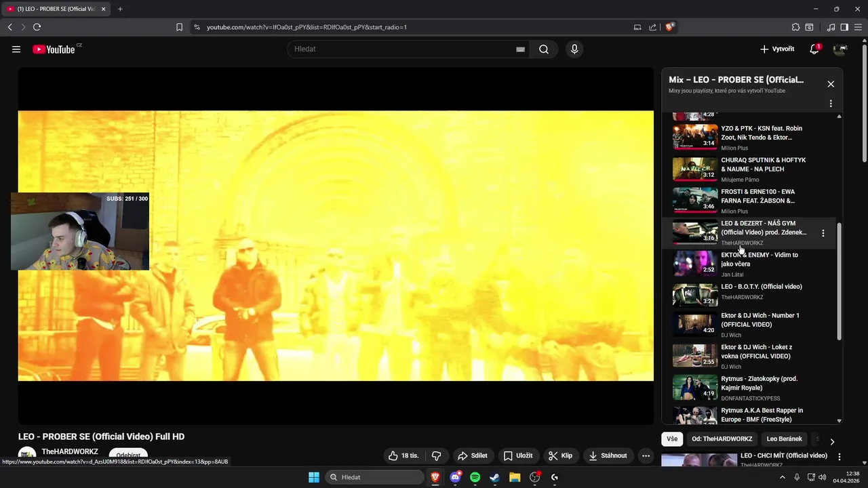Viewport: 868px width, 488px height.
Task: Toggle the browser sidebar panel icon
Action: click(844, 27)
